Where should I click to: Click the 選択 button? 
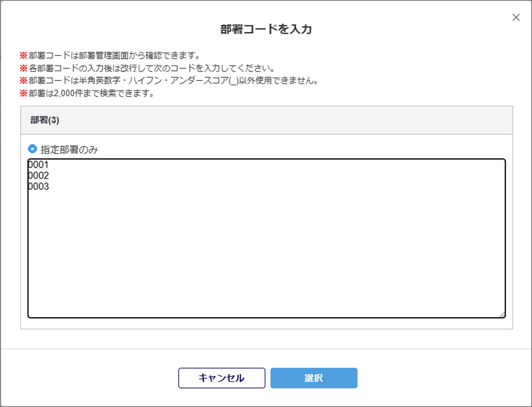(x=314, y=378)
